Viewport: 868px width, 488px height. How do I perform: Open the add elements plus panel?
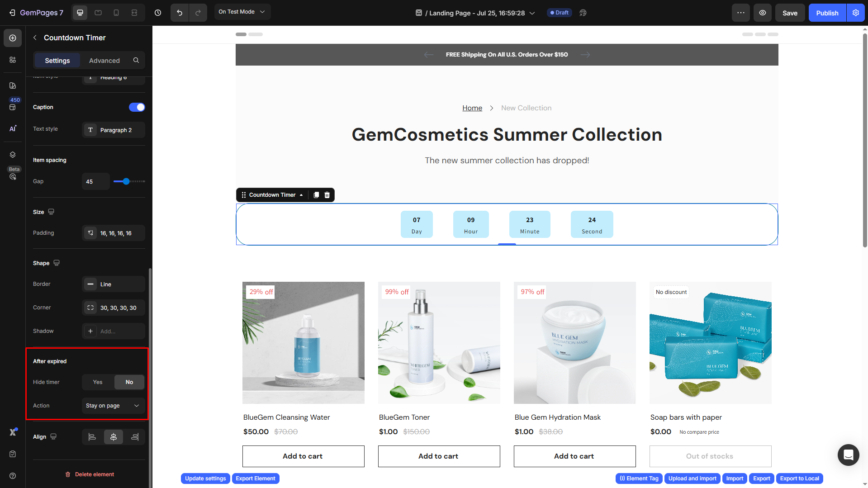click(13, 38)
